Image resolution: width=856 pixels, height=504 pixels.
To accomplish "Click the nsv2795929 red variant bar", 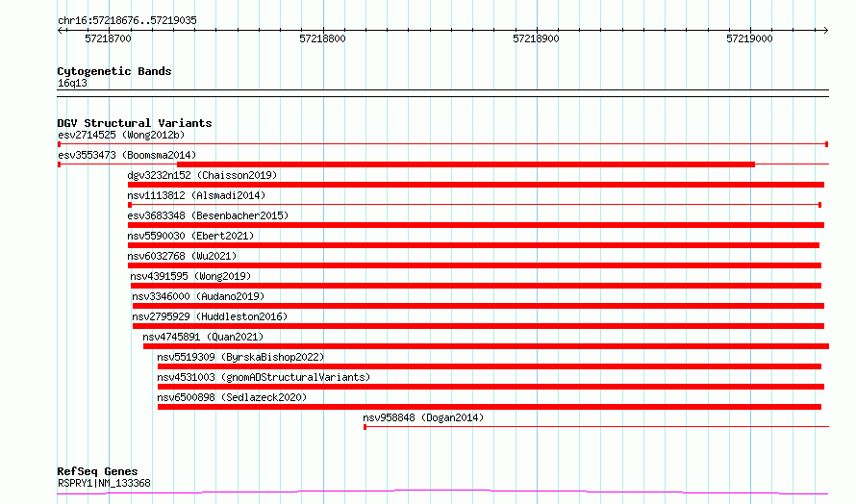I will coord(478,326).
